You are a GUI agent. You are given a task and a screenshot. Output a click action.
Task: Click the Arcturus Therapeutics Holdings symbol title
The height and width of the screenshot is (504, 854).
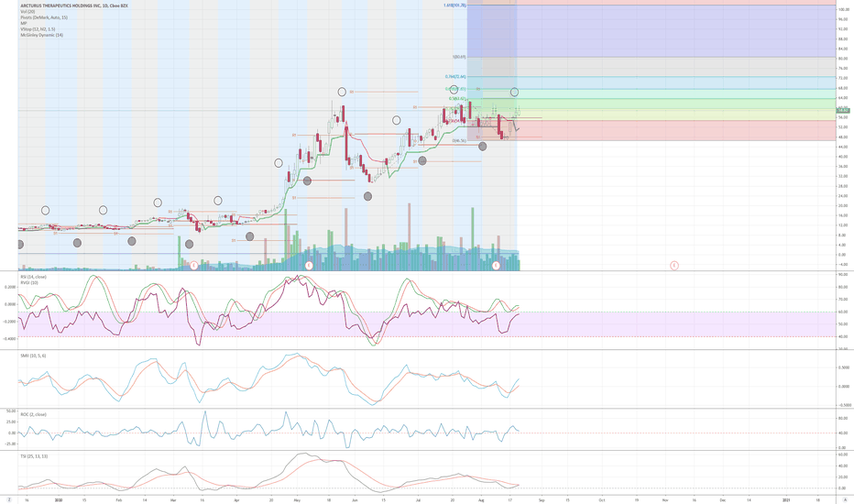coord(73,5)
